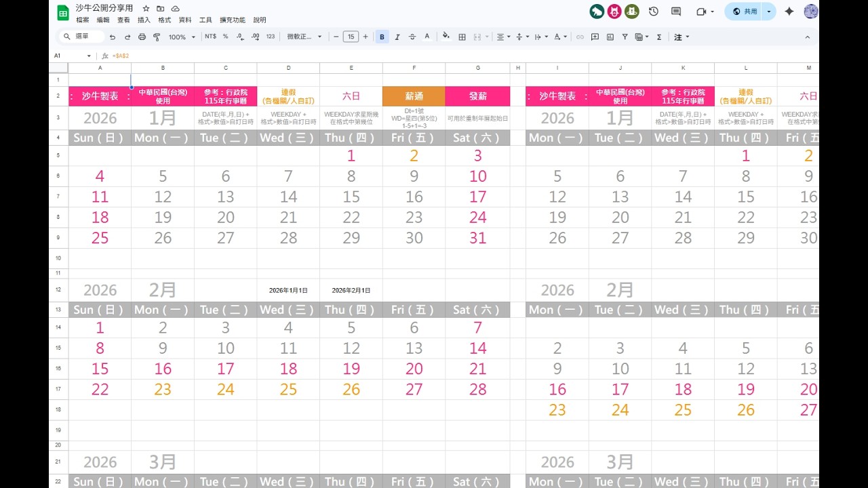View the green anonymous collaborator avatar
Image resolution: width=868 pixels, height=488 pixels.
tap(597, 12)
